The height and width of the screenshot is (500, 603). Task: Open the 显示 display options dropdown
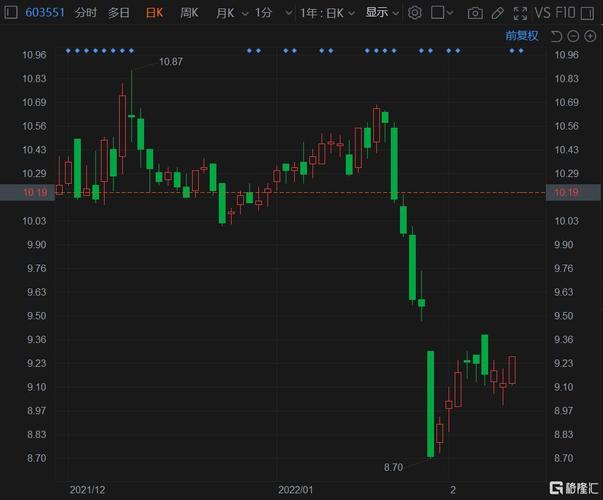pos(382,13)
